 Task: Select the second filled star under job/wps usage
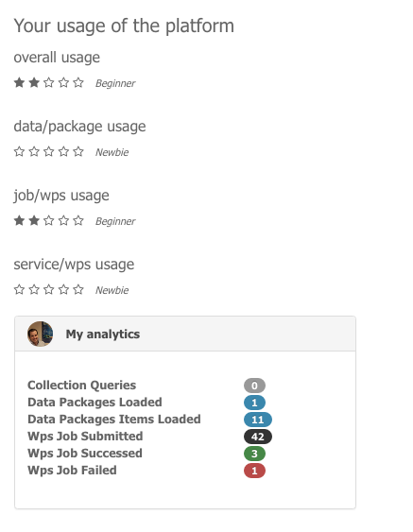pyautogui.click(x=34, y=220)
